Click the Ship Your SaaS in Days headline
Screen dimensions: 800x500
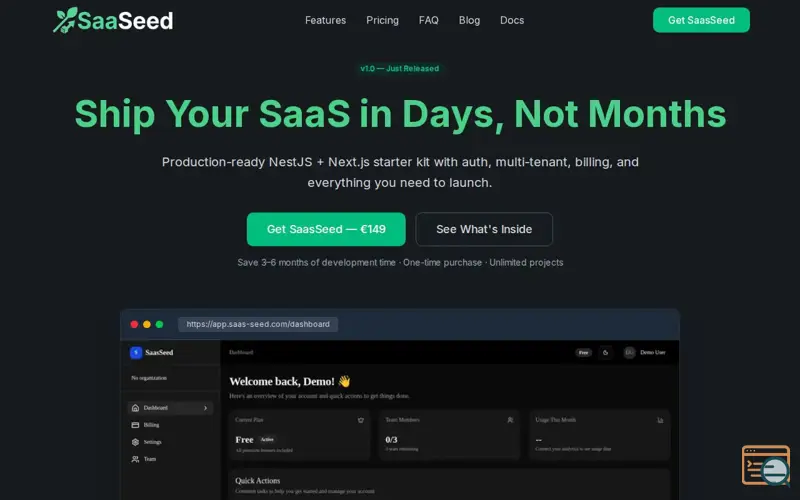(x=400, y=114)
